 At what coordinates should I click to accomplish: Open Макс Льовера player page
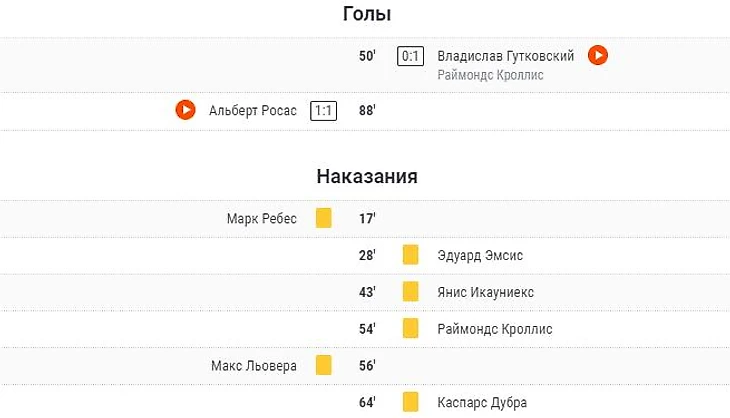point(254,366)
